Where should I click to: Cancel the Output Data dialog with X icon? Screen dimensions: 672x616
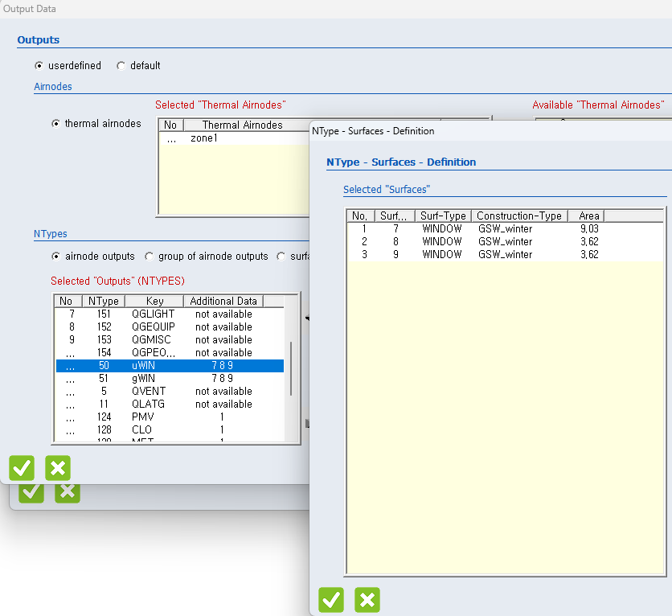[x=58, y=467]
